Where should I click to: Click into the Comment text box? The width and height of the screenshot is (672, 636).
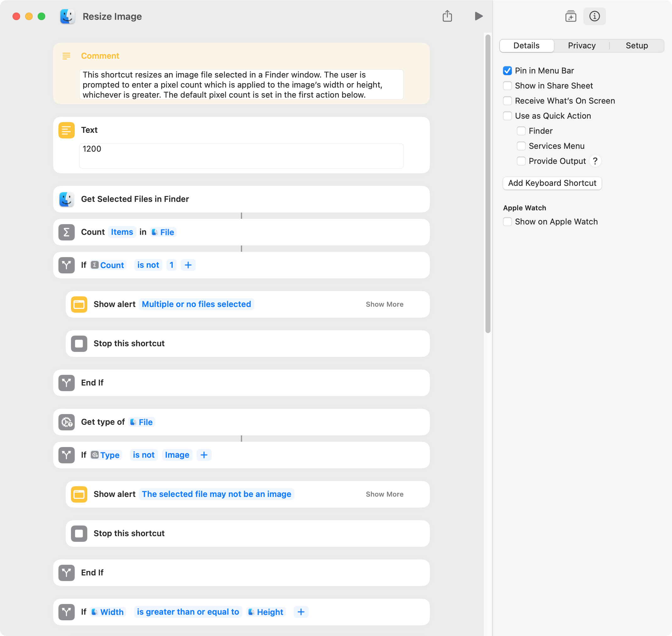click(x=241, y=84)
